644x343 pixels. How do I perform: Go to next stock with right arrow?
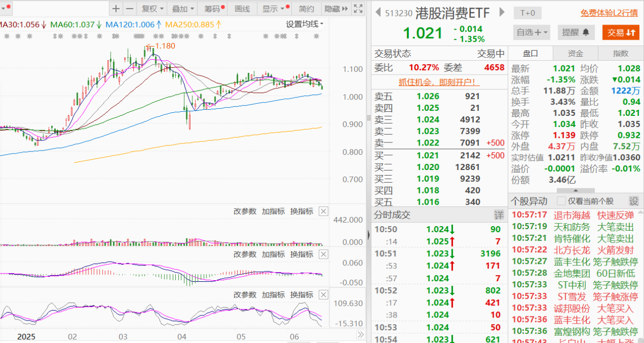tap(502, 12)
